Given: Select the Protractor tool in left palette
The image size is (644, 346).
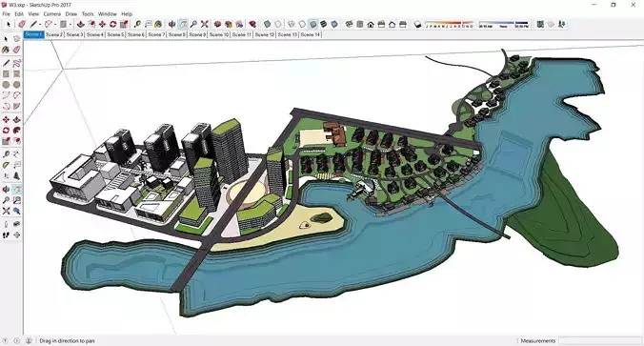Looking at the screenshot, I should click(x=6, y=165).
